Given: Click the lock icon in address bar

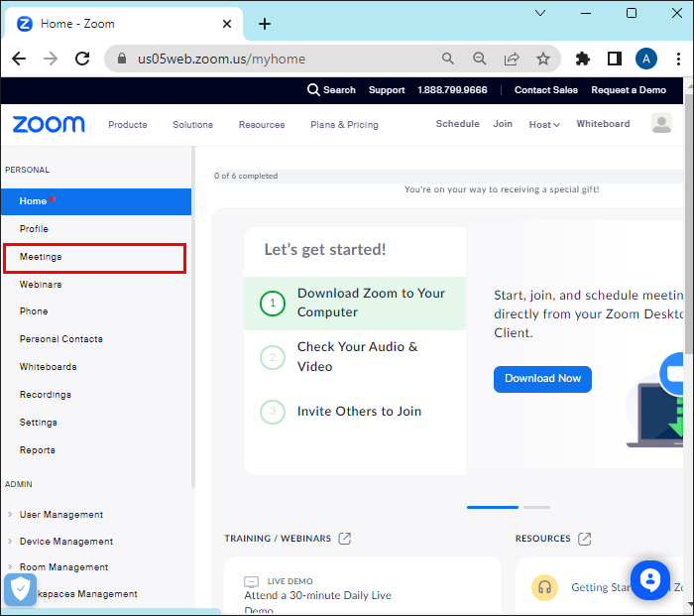Looking at the screenshot, I should (x=122, y=59).
